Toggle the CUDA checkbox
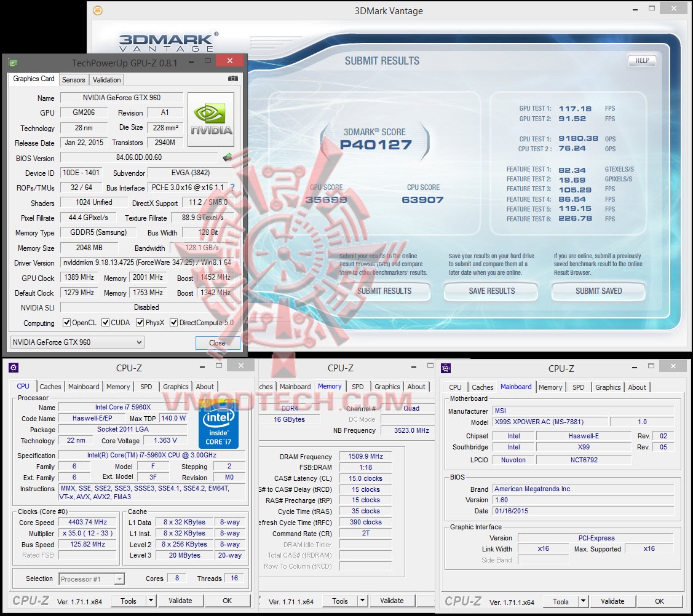 pos(105,323)
